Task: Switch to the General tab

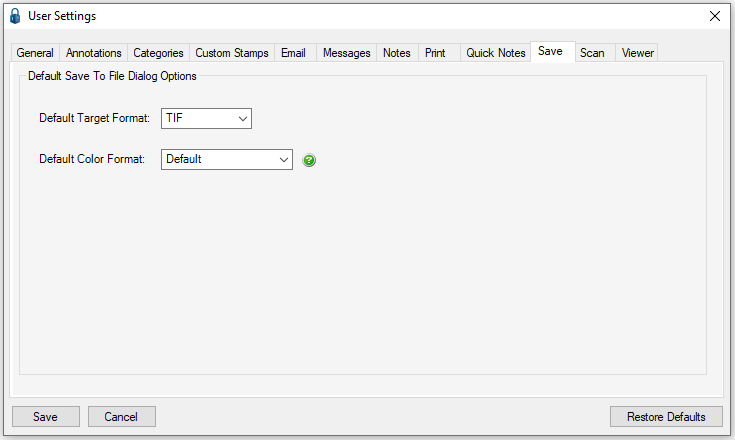Action: 35,52
